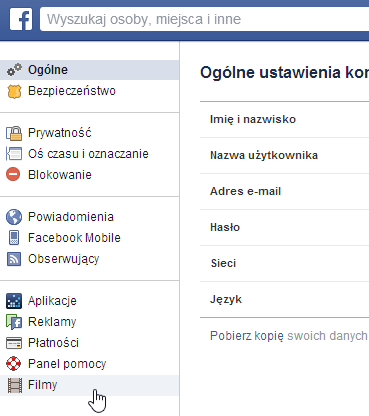This screenshot has width=369, height=416.
Task: Open the Bezpieczeństwo settings section
Action: 89,91
